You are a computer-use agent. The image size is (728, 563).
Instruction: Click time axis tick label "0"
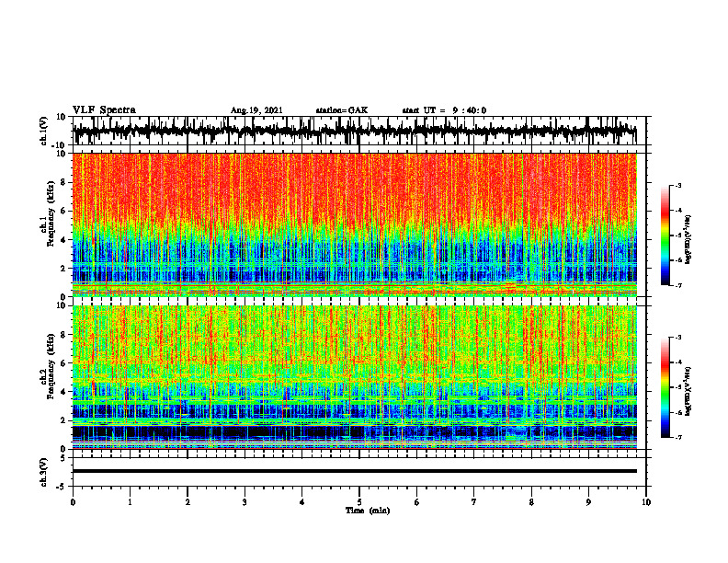tap(73, 502)
